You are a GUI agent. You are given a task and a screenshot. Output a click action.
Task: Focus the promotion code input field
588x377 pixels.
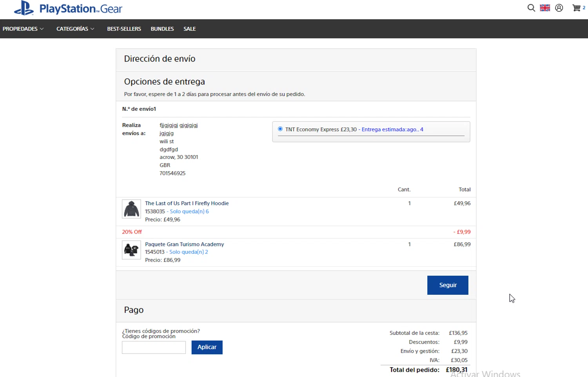pyautogui.click(x=154, y=347)
